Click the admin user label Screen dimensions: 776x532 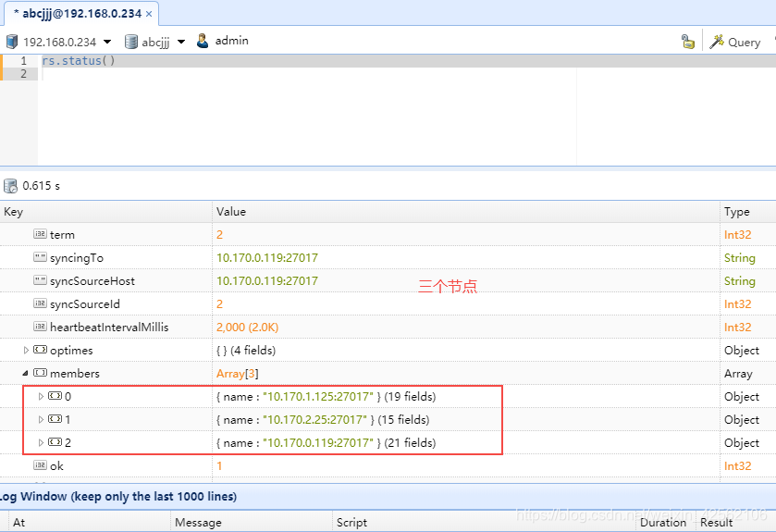(x=231, y=41)
